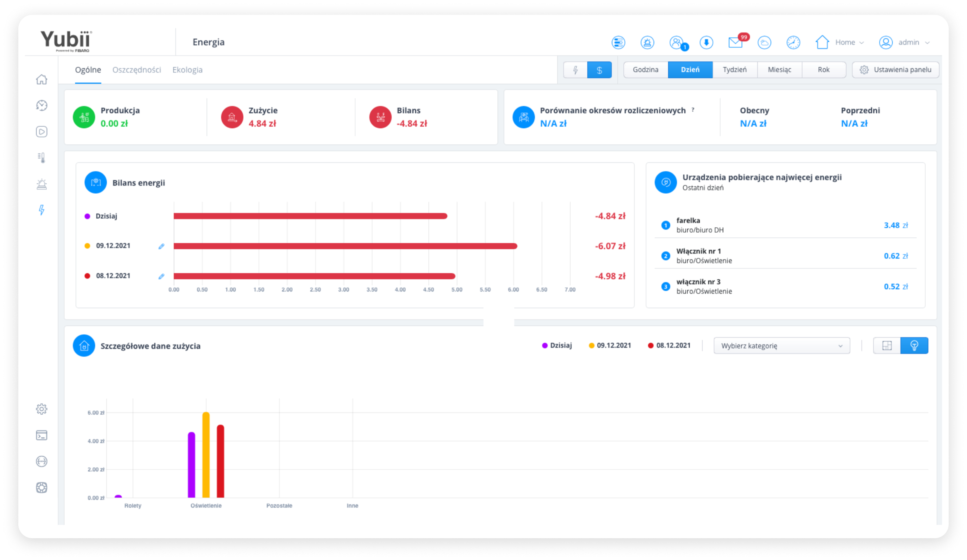Toggle the rooms grid view button
Image resolution: width=967 pixels, height=560 pixels.
[x=887, y=346]
